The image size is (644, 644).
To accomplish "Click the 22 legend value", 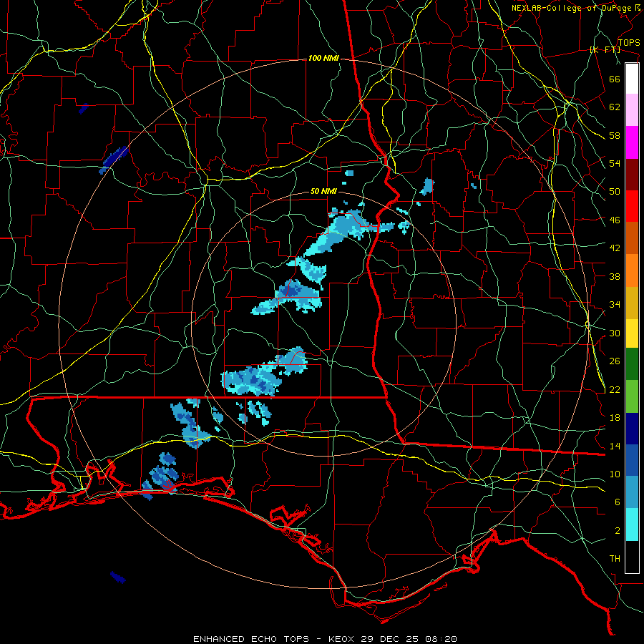I will 615,390.
